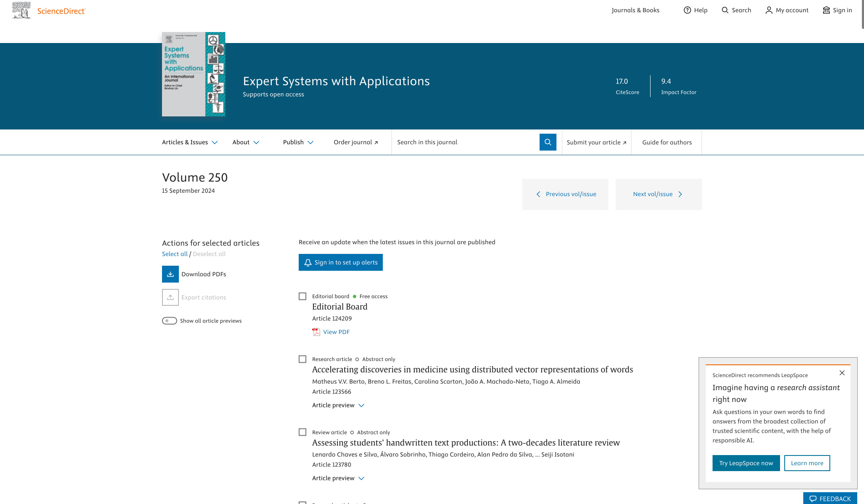This screenshot has height=504, width=864.
Task: Click the ScienceDirect wordmark
Action: point(62,11)
